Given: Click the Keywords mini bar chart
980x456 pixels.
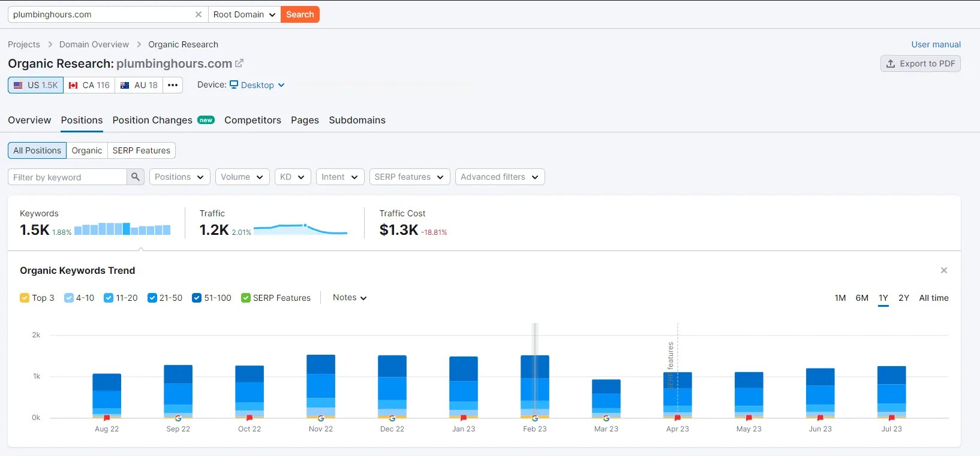Looking at the screenshot, I should 122,229.
